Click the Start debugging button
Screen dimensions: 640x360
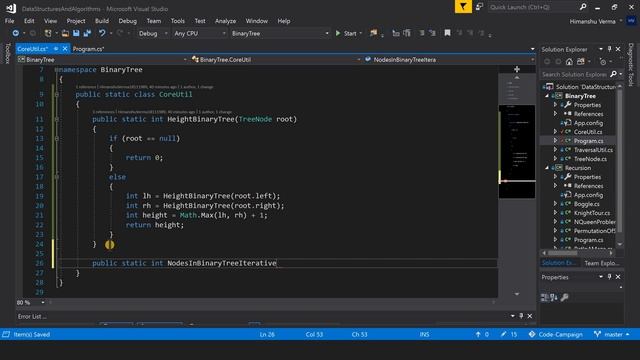(346, 33)
